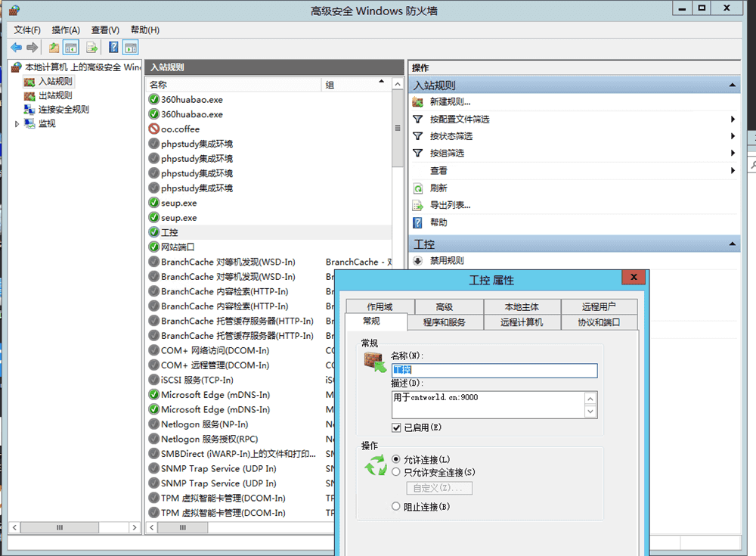Select the 阻止连接 radio button
The width and height of the screenshot is (756, 556).
(x=396, y=506)
